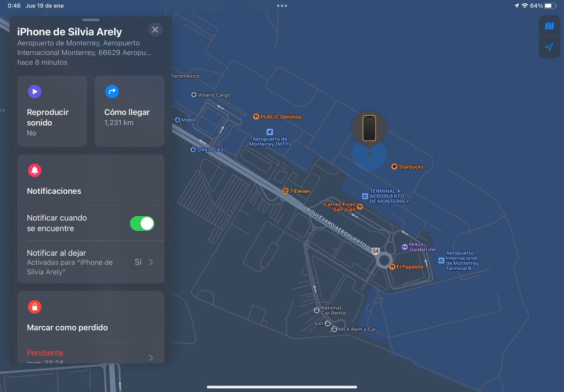Expand Notificar al dejar chevron

pos(151,262)
